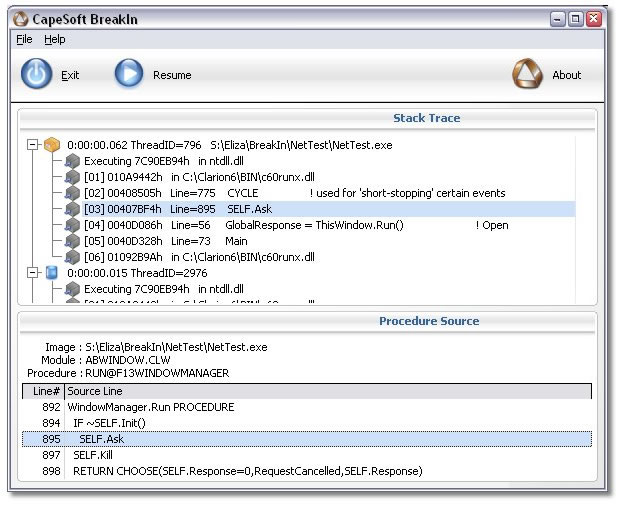Image resolution: width=620 pixels, height=505 pixels.
Task: Click the Line# column header
Action: (x=44, y=391)
